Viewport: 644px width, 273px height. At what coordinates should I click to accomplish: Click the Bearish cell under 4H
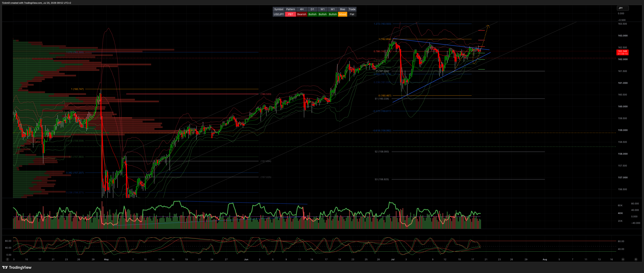click(302, 14)
